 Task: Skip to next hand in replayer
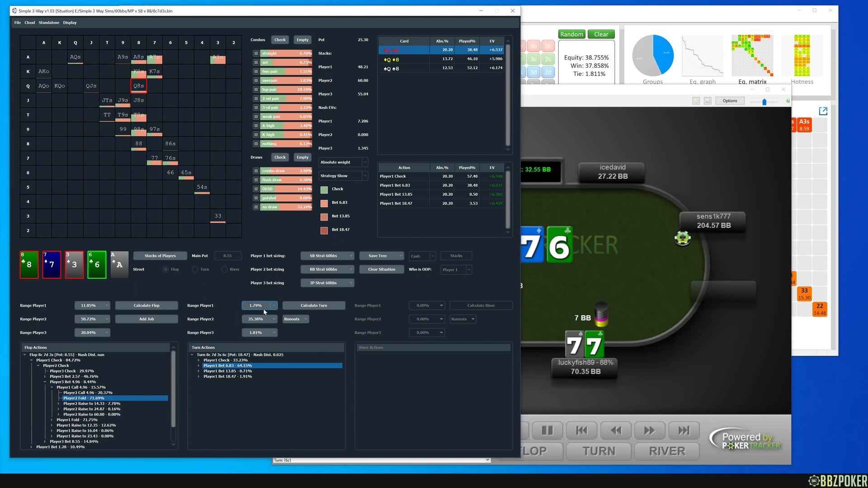(684, 431)
